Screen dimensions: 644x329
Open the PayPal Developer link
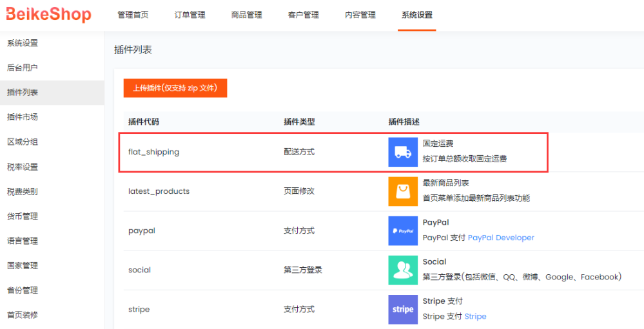click(x=501, y=238)
